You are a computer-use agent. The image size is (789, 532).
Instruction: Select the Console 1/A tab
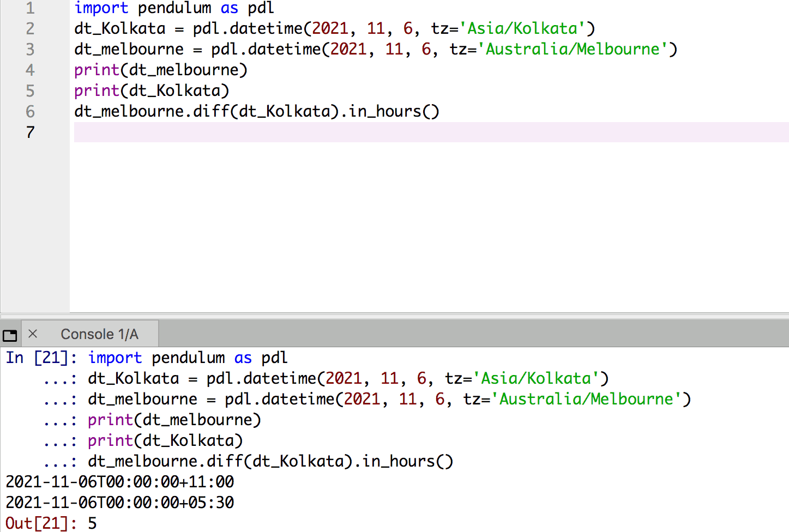tap(99, 334)
